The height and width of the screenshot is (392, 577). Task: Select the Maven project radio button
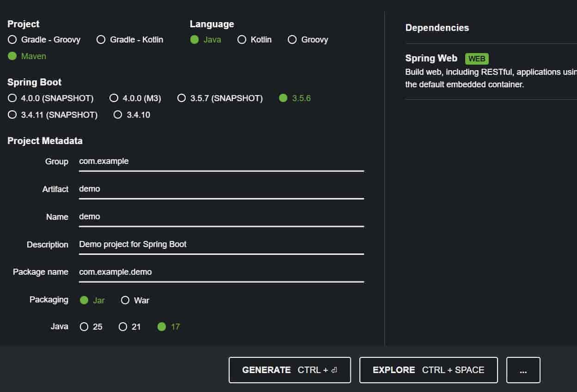12,56
